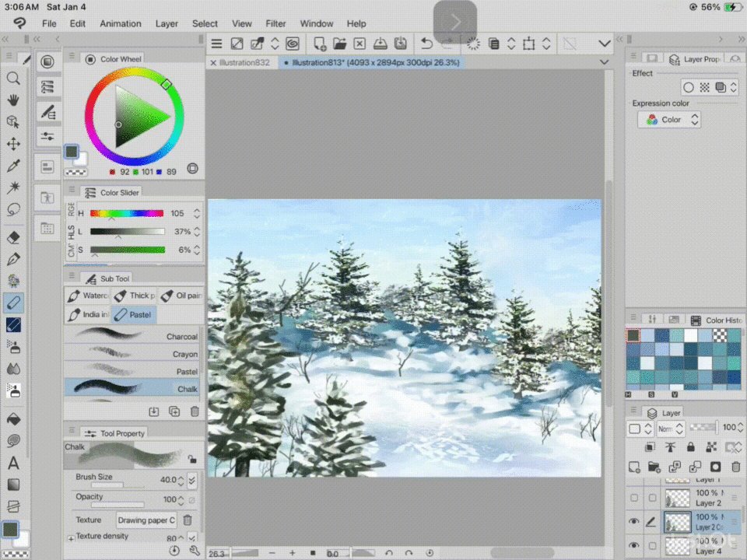Click the lock layer icon
Screen dimensions: 747x560
coord(691,447)
